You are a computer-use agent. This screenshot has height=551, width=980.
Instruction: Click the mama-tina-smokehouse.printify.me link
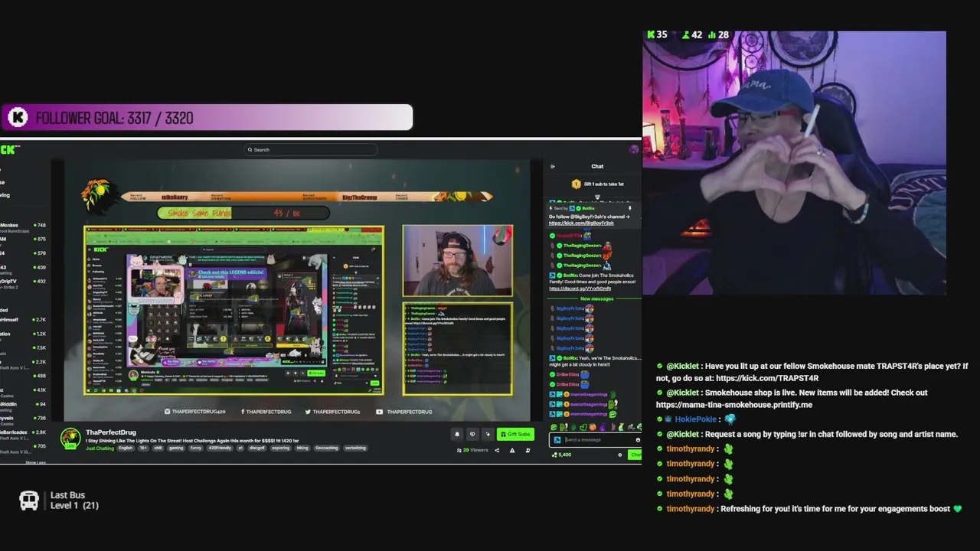[734, 405]
